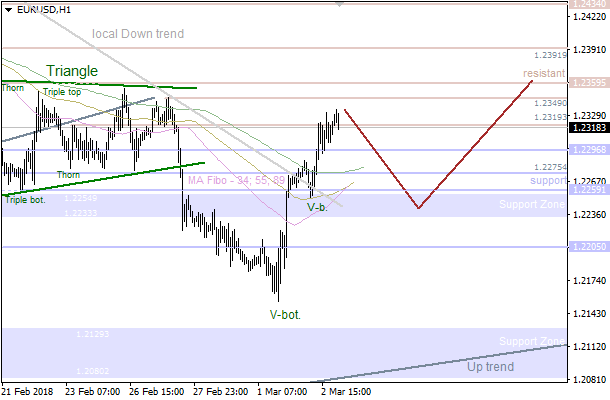The image size is (610, 400).
Task: Click the 'Triple top' annotation
Action: tap(63, 92)
